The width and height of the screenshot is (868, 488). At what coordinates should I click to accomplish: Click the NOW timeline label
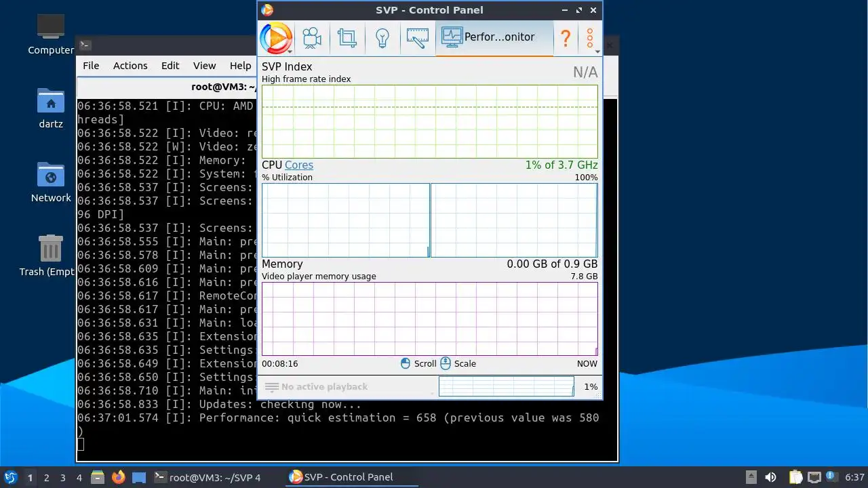pos(587,363)
